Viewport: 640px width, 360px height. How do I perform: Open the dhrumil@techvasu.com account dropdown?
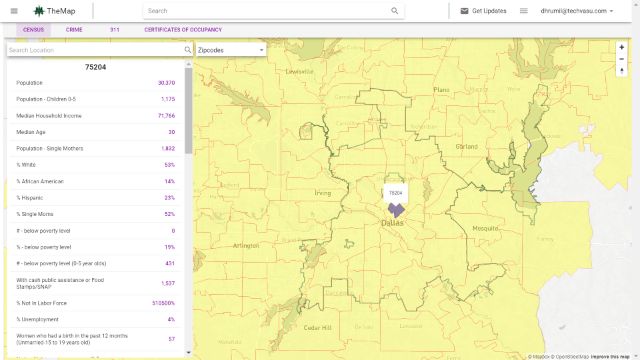pyautogui.click(x=577, y=11)
